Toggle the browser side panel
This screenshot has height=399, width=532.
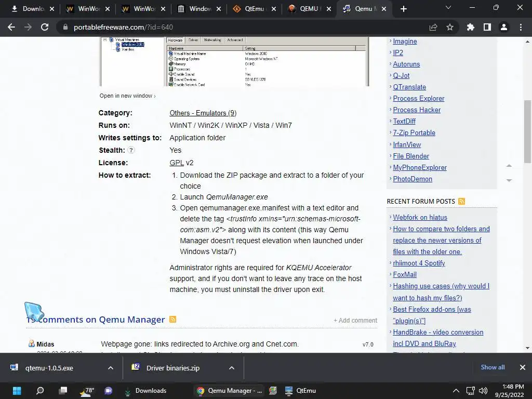(487, 27)
